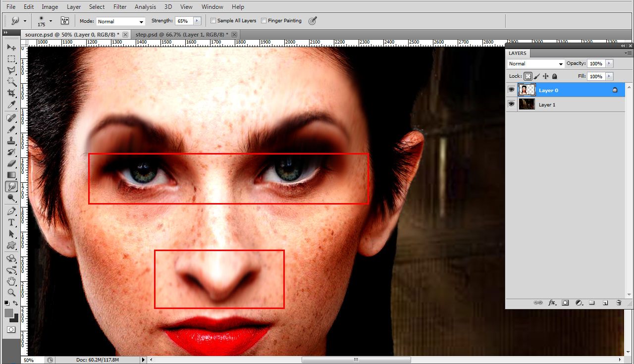
Task: Select the Zoom tool
Action: pyautogui.click(x=11, y=293)
